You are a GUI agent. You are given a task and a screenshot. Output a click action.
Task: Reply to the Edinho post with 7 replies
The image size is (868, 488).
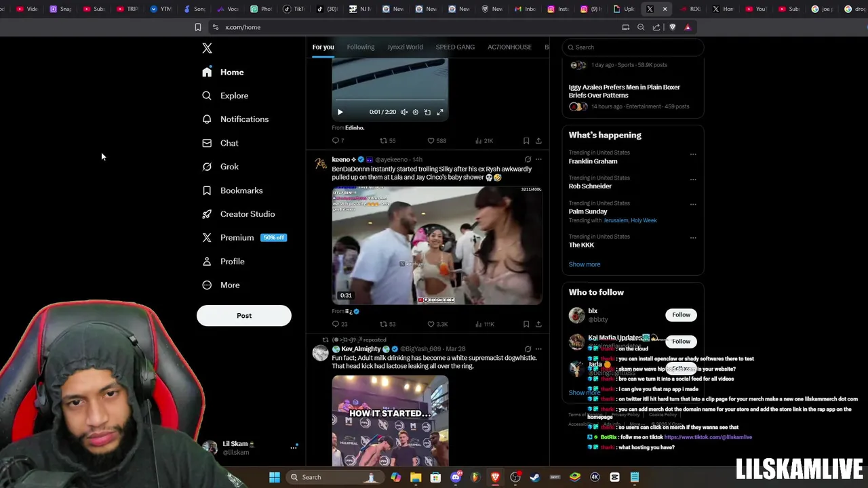pyautogui.click(x=338, y=141)
